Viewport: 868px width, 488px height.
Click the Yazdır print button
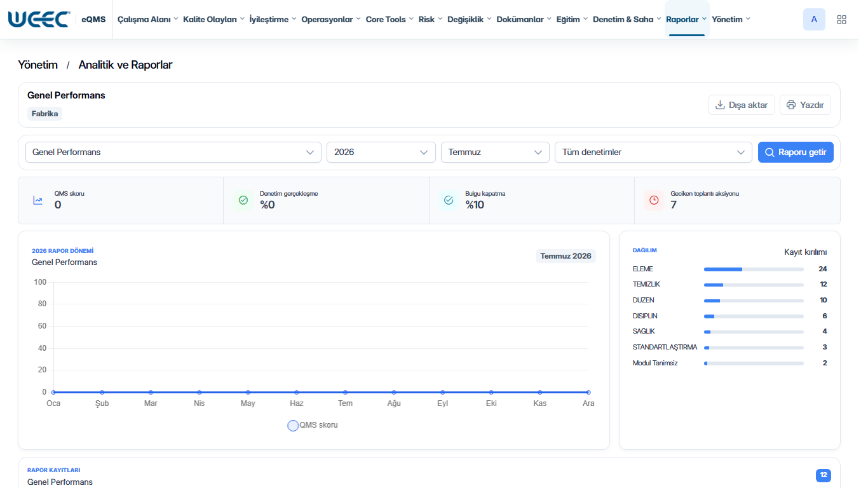805,105
